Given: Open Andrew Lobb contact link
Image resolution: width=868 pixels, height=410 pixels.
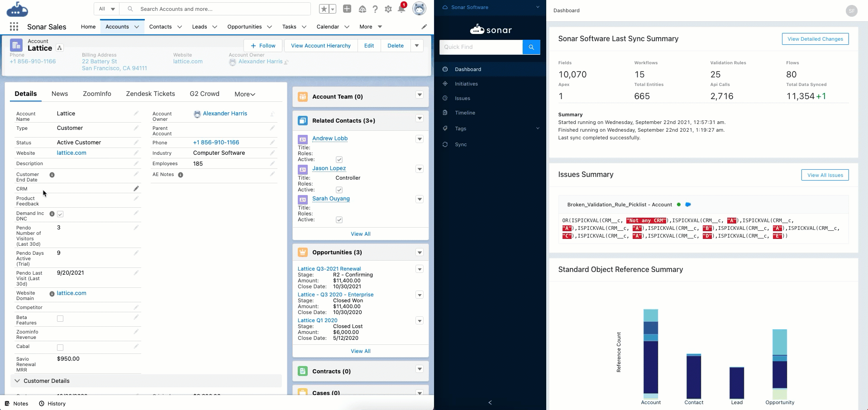Looking at the screenshot, I should coord(330,138).
